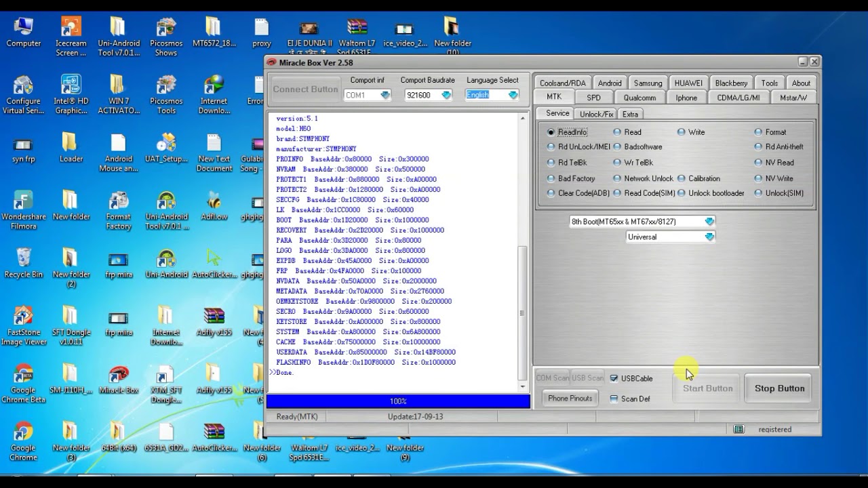Image resolution: width=868 pixels, height=488 pixels.
Task: Expand the Language Select dropdown
Action: click(492, 95)
